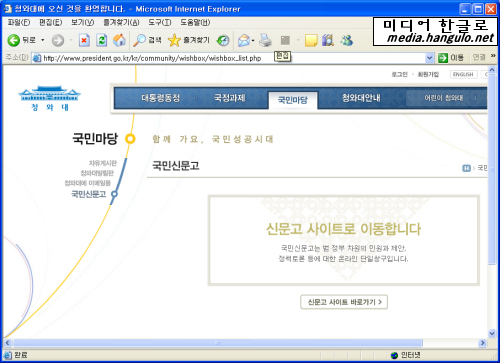Viewport: 500px width, 363px height.
Task: Open the 파일(F) menu
Action: point(19,22)
